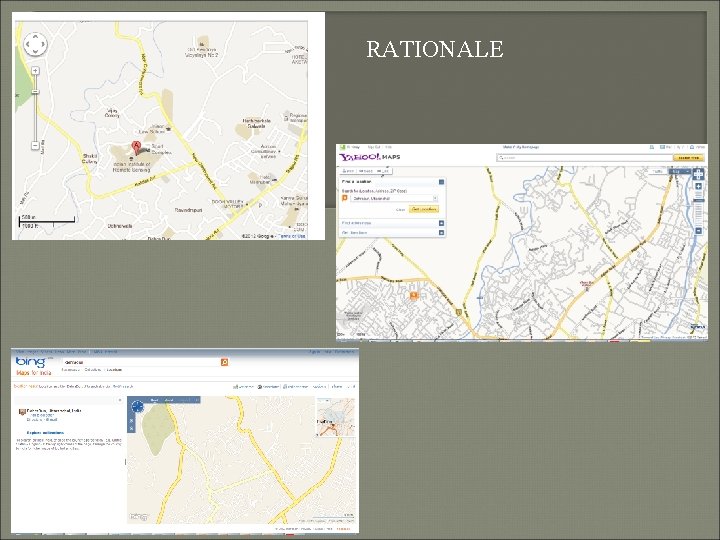Image resolution: width=720 pixels, height=540 pixels.
Task: Click the Google map pan-up arrow
Action: coord(36,37)
